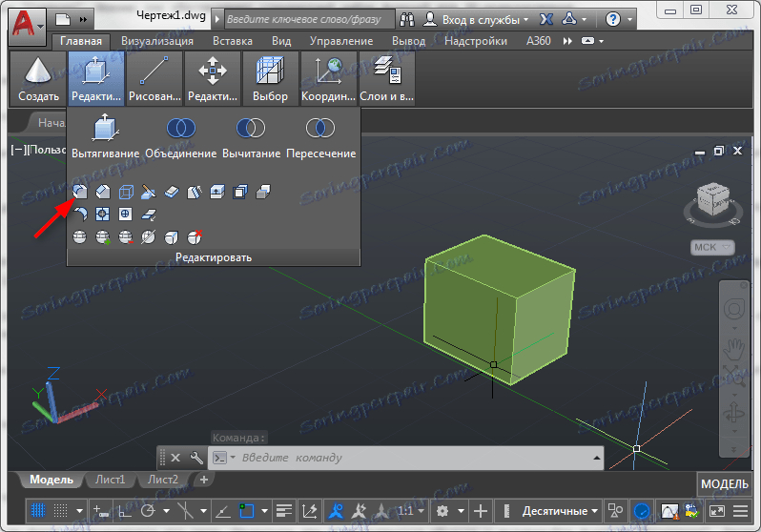
Task: Open snap mode settings dropdown arrow
Action: click(79, 511)
